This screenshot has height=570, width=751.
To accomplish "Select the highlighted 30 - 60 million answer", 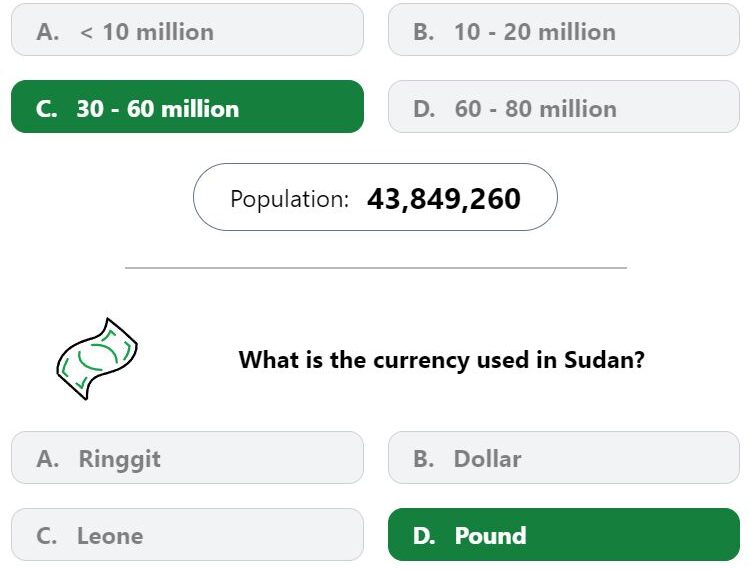I will click(187, 106).
